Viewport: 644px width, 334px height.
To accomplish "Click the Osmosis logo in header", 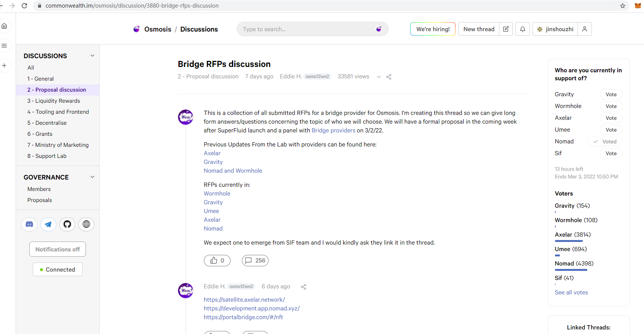I will pos(137,29).
